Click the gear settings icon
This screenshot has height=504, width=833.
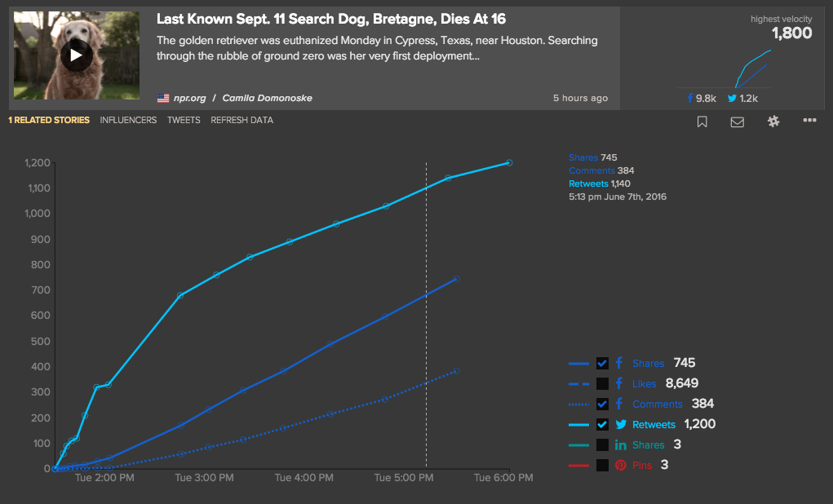(773, 120)
